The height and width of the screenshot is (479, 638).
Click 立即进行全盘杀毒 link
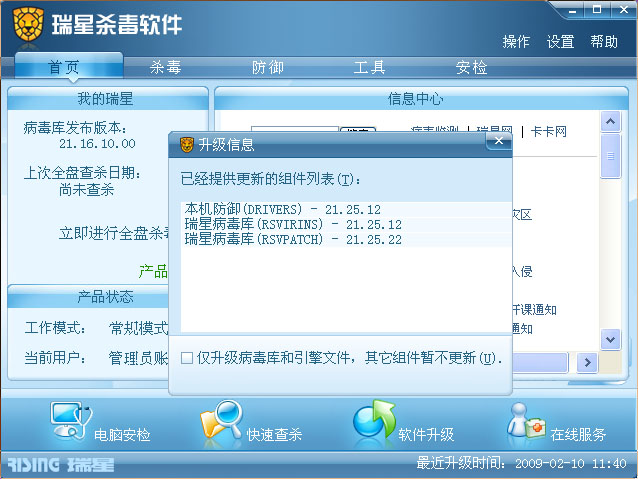point(114,233)
